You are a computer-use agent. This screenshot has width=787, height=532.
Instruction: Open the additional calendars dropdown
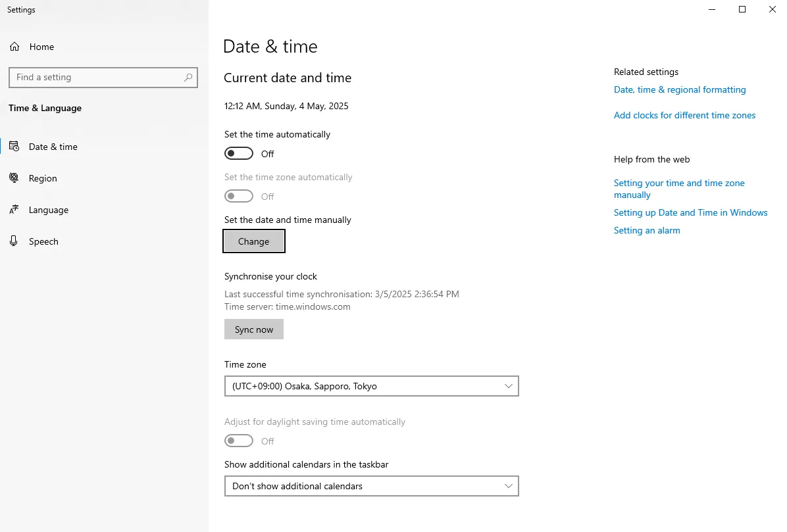pyautogui.click(x=371, y=486)
